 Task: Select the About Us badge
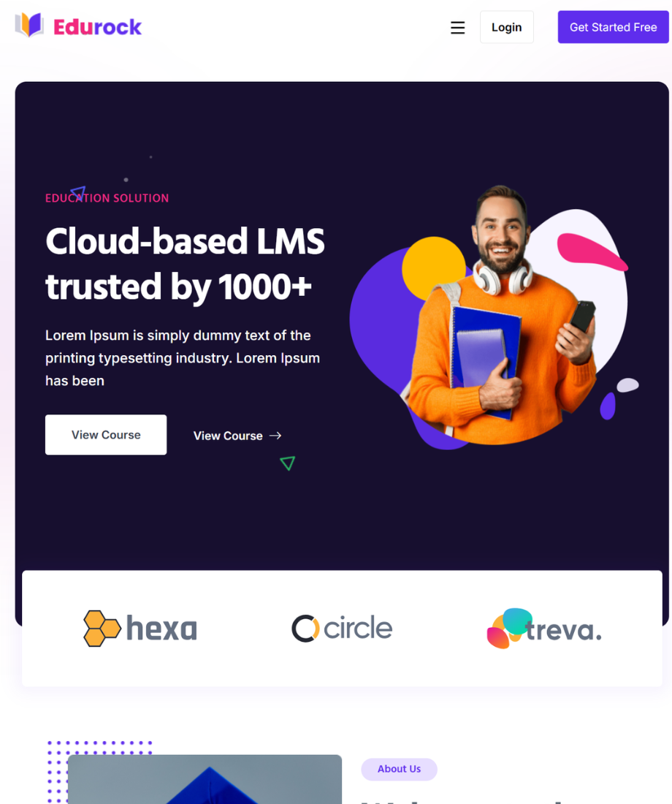click(399, 769)
